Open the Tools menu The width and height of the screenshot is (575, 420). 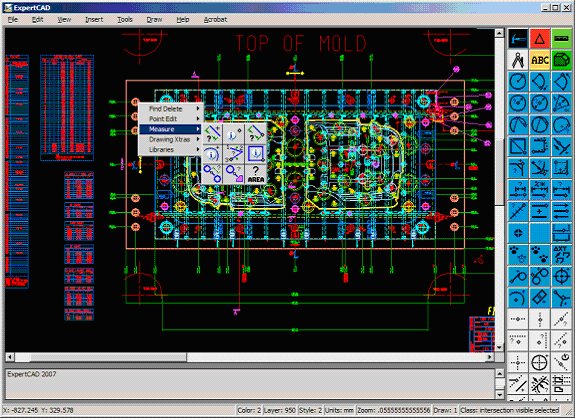pos(125,20)
